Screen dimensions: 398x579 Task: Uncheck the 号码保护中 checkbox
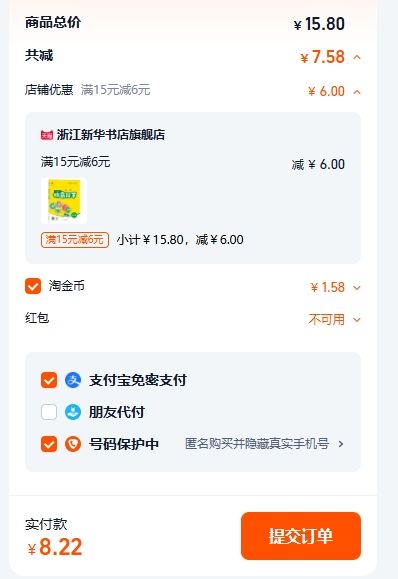(x=49, y=444)
